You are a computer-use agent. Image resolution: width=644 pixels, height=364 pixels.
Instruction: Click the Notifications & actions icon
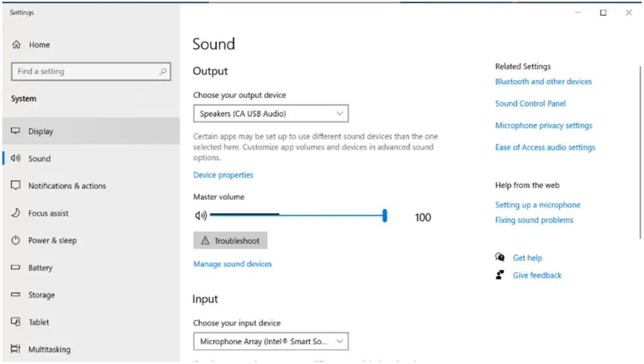tap(16, 186)
